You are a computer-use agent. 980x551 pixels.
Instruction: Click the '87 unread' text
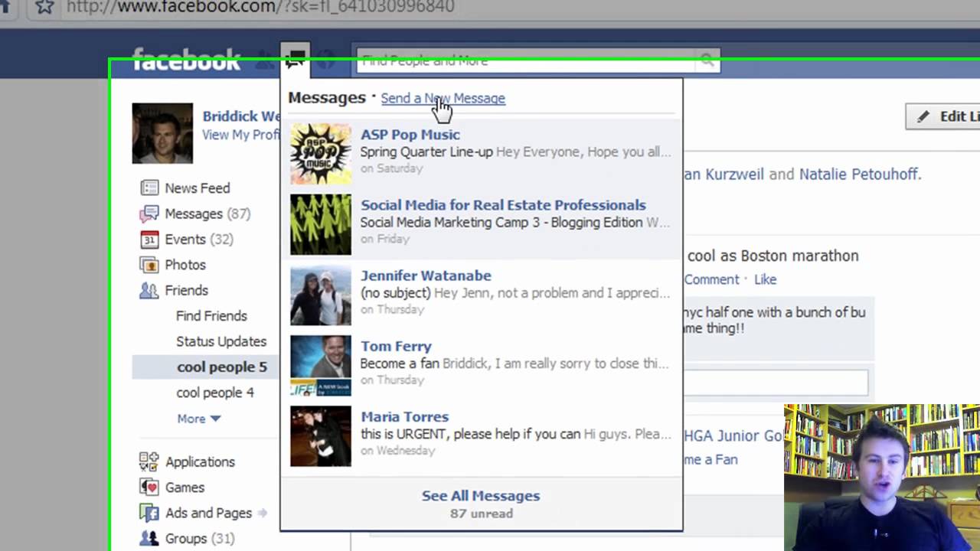(481, 514)
